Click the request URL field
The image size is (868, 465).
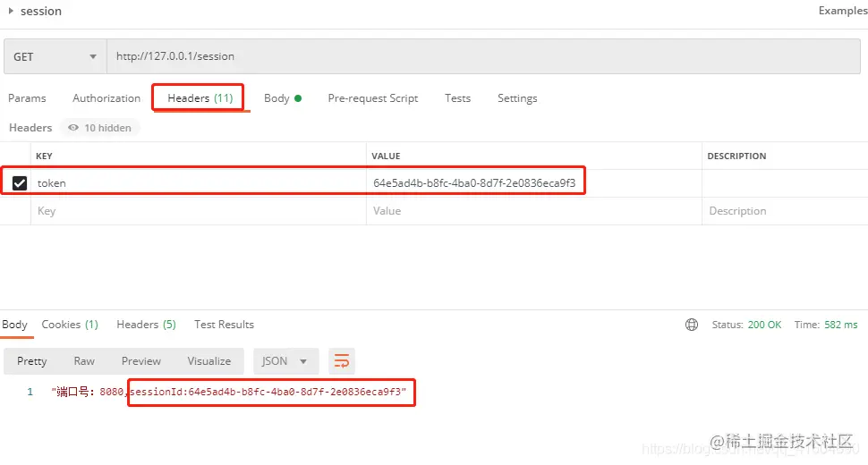tap(483, 56)
